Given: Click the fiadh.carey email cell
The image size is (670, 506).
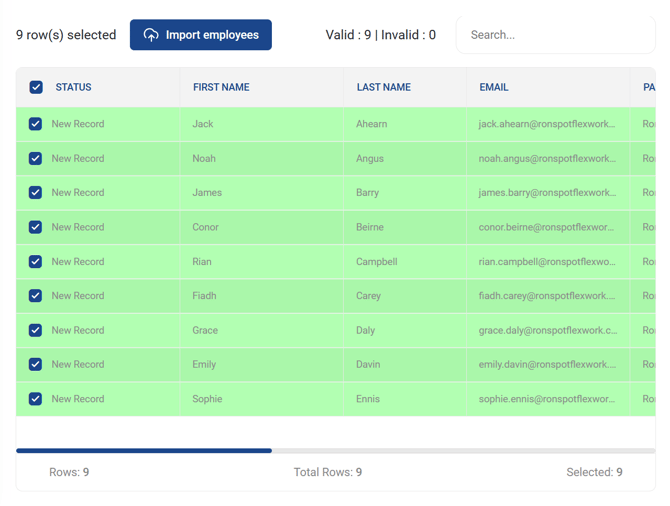Looking at the screenshot, I should coord(547,296).
